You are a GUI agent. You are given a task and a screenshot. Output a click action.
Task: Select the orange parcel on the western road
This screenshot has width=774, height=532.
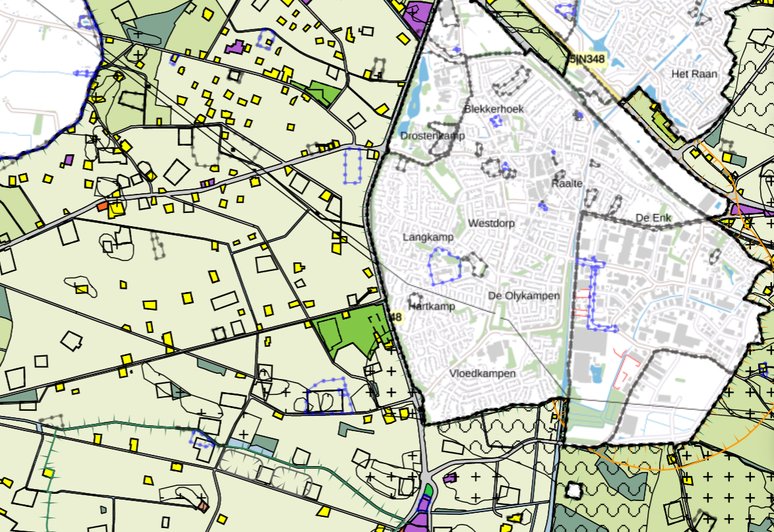[102, 206]
